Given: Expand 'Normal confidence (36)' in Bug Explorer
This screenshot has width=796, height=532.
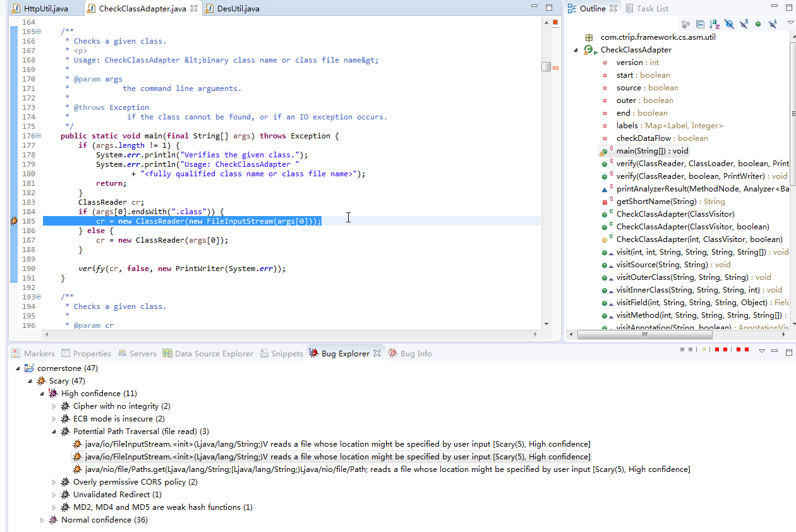Looking at the screenshot, I should (x=41, y=519).
